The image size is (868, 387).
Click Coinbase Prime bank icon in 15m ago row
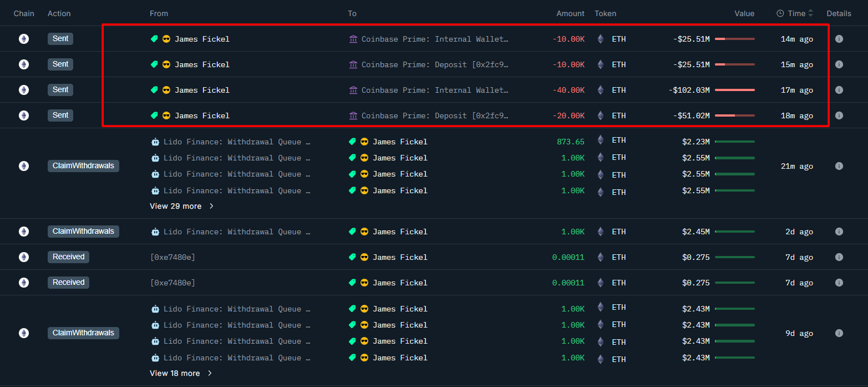click(353, 64)
